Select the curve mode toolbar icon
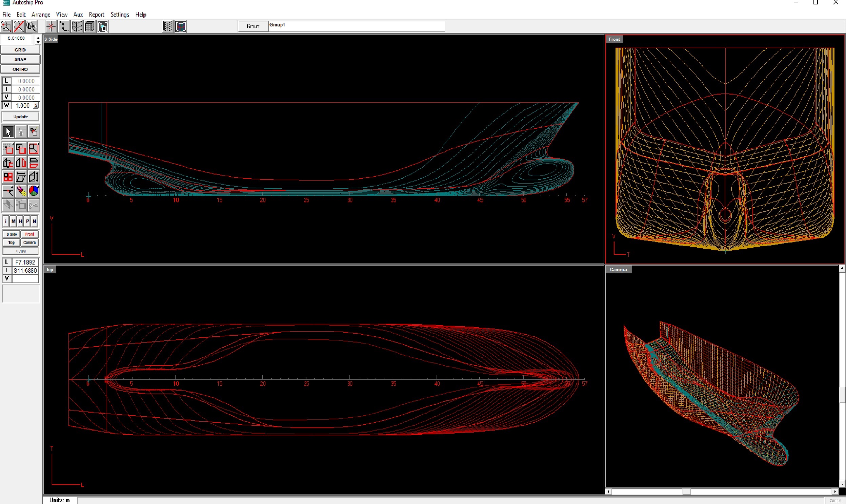This screenshot has width=846, height=504. pyautogui.click(x=64, y=26)
